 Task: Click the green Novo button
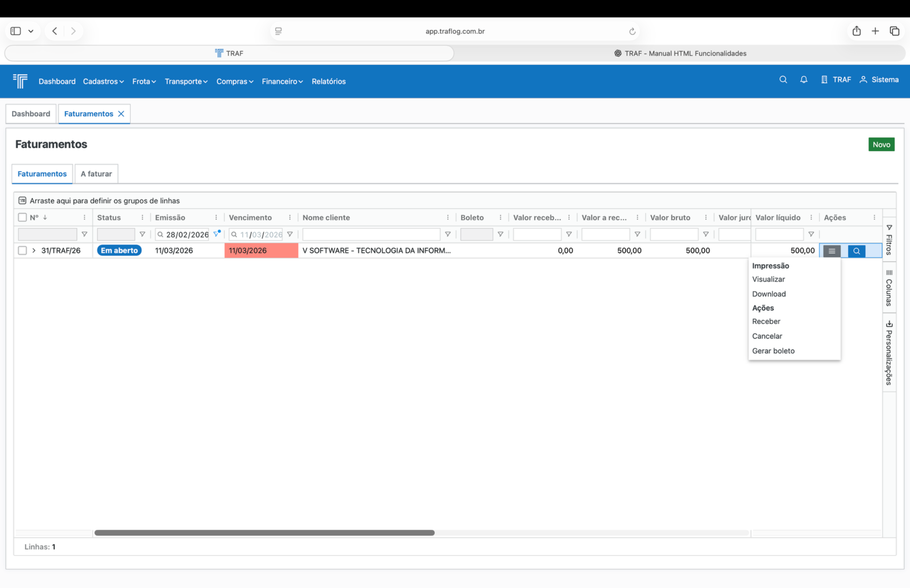point(881,144)
